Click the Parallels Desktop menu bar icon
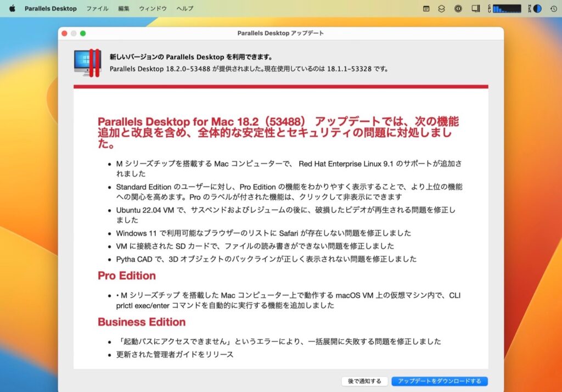This screenshot has height=392, width=562. pyautogui.click(x=476, y=9)
